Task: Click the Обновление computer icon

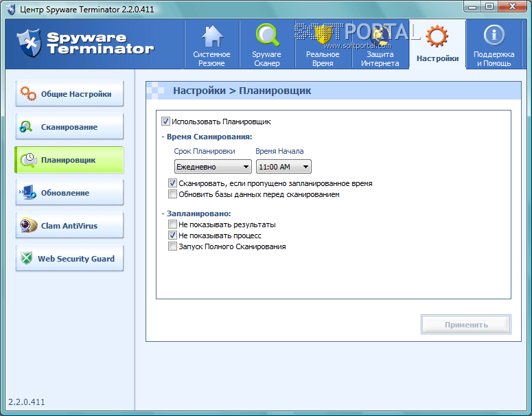Action: pyautogui.click(x=27, y=192)
